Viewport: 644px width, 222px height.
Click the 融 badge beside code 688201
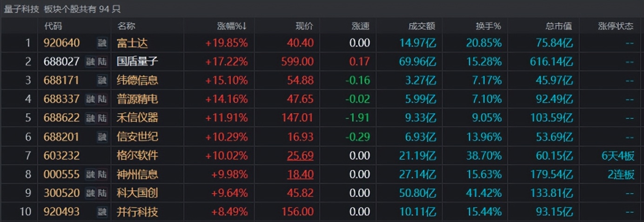(102, 137)
